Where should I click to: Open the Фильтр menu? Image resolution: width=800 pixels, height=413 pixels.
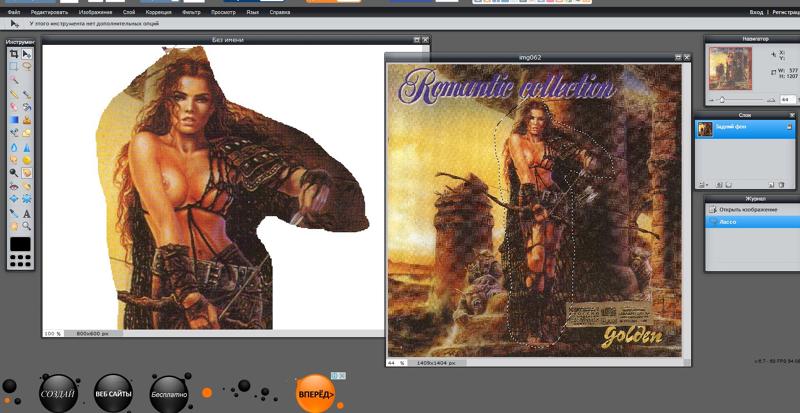click(x=191, y=12)
